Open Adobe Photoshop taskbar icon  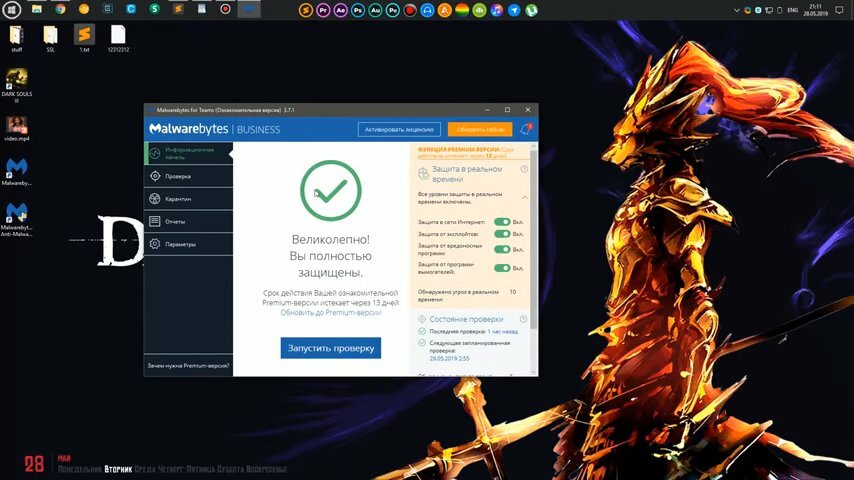[x=358, y=10]
